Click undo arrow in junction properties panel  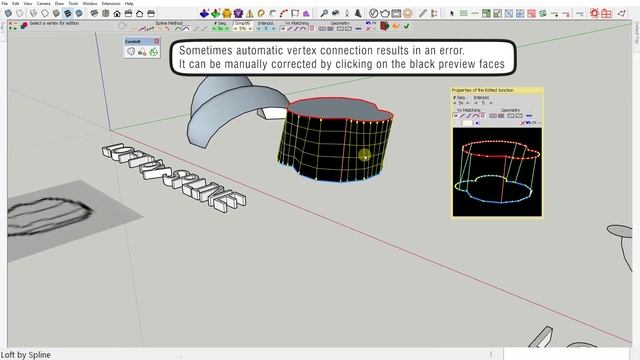pos(529,122)
